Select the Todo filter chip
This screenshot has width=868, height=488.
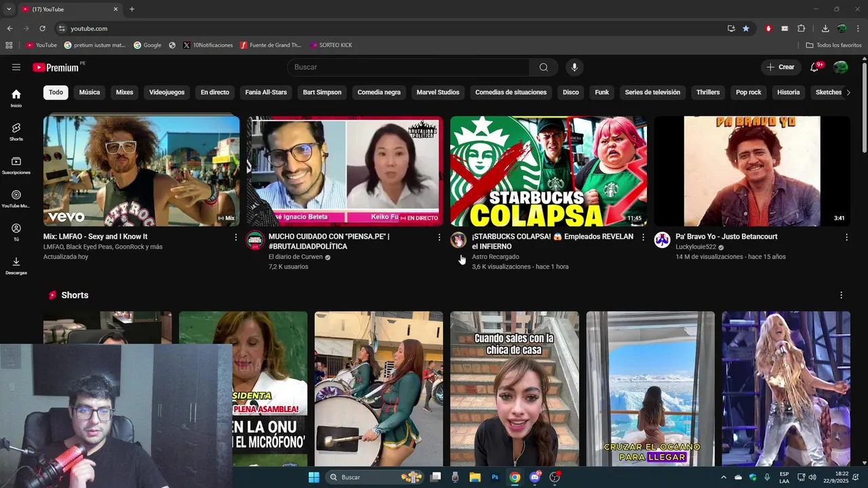[x=56, y=92]
